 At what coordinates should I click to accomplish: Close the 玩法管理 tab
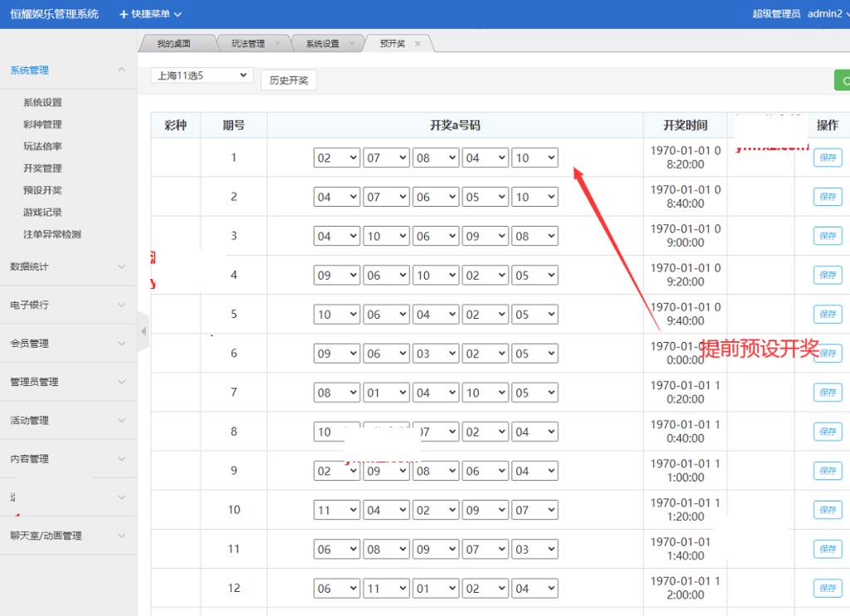click(x=277, y=44)
